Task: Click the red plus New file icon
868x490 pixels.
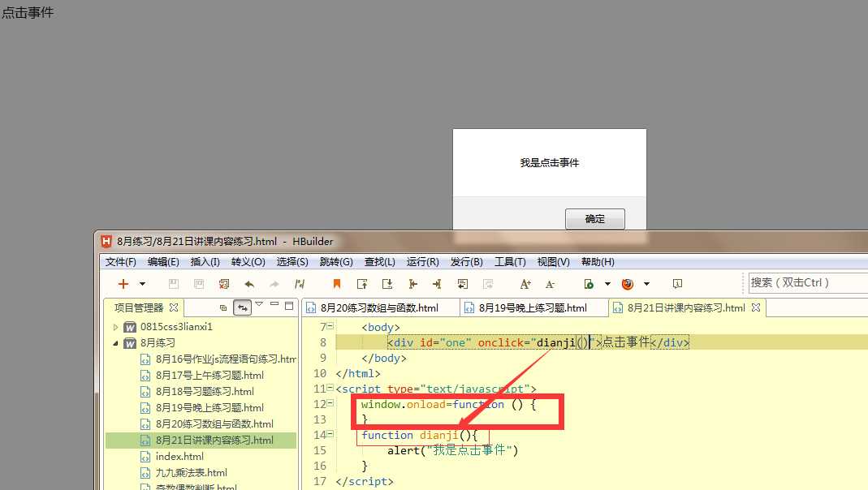Action: (123, 284)
